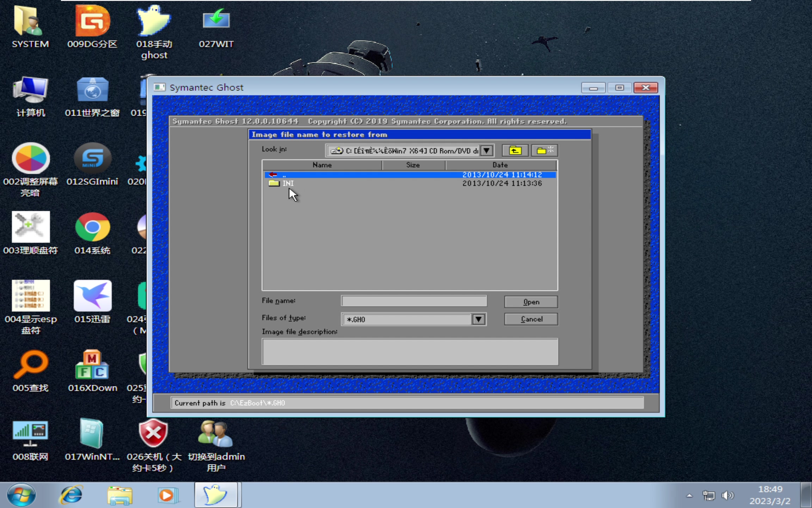812x508 pixels.
Task: Click the Open button
Action: (x=531, y=302)
